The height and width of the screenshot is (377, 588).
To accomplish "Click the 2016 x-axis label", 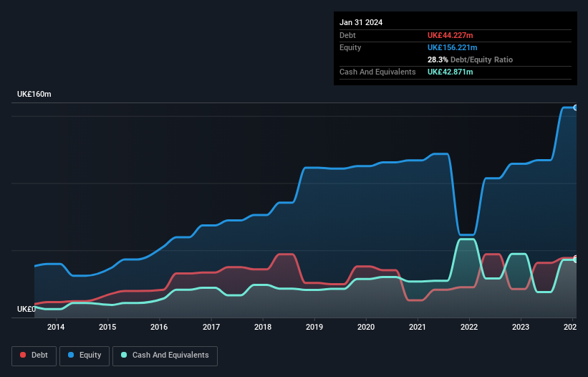I will point(159,327).
